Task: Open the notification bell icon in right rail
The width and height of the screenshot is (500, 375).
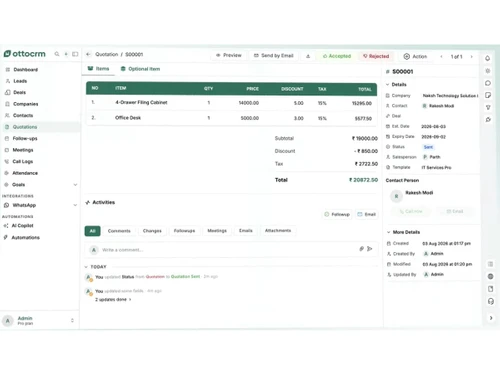Action: click(487, 58)
